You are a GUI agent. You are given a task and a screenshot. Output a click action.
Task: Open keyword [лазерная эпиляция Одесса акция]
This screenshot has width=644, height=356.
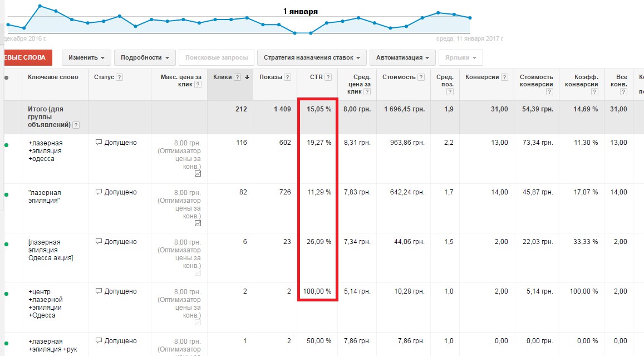coord(51,250)
